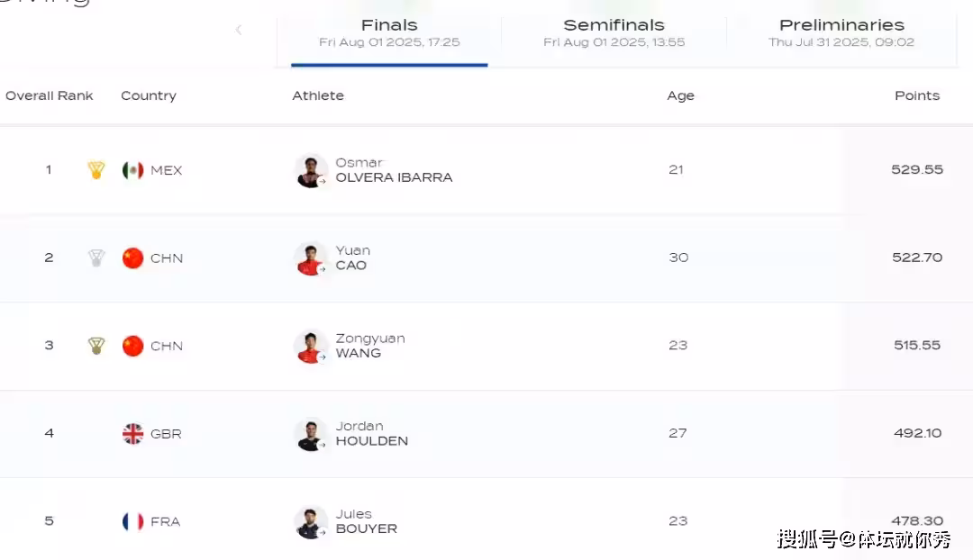Click China flag in Zongyuan Wang row
973x560 pixels.
pos(133,346)
